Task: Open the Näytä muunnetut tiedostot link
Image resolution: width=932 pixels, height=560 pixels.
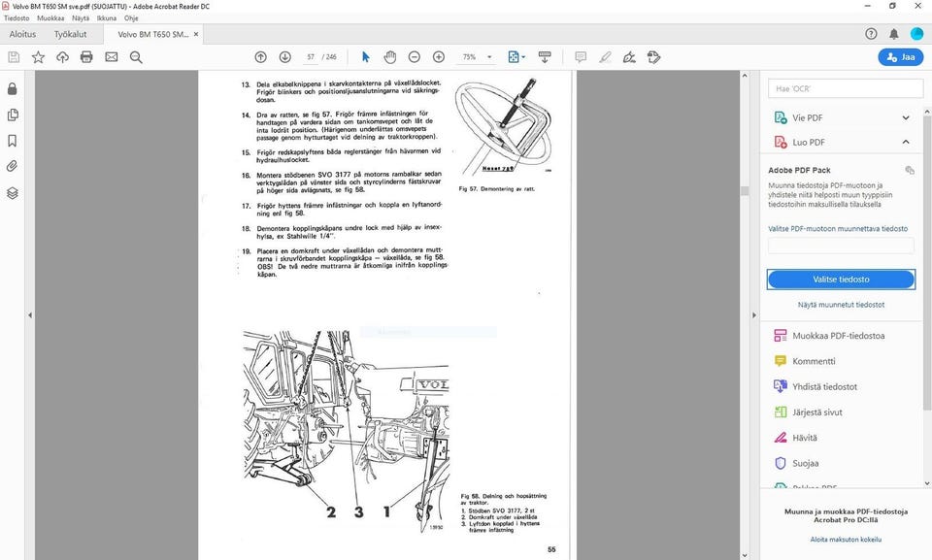Action: tap(841, 305)
